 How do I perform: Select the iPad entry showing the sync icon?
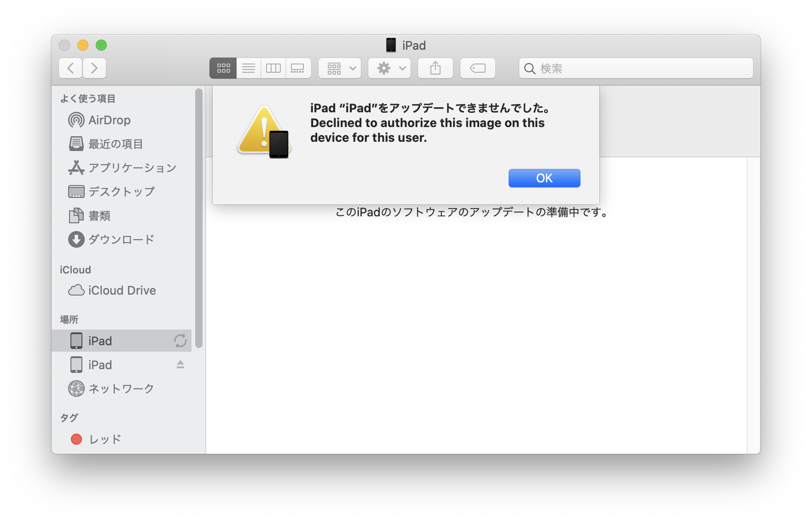122,341
